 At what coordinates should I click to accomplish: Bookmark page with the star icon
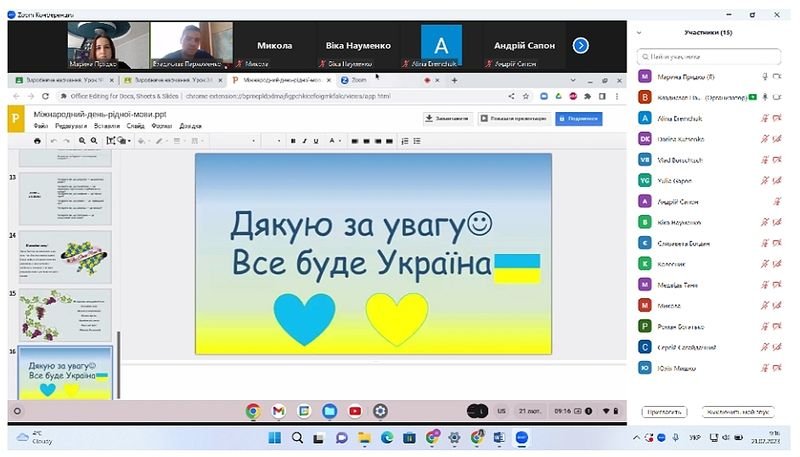(x=526, y=97)
